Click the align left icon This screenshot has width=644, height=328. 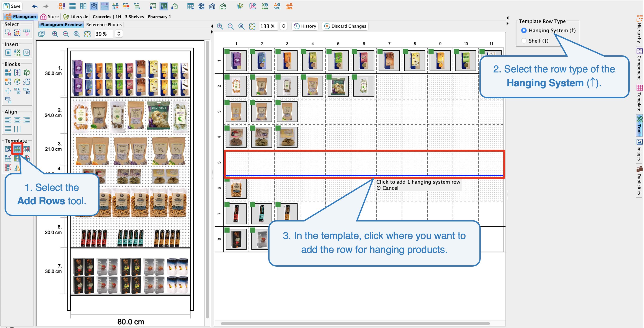coord(8,120)
